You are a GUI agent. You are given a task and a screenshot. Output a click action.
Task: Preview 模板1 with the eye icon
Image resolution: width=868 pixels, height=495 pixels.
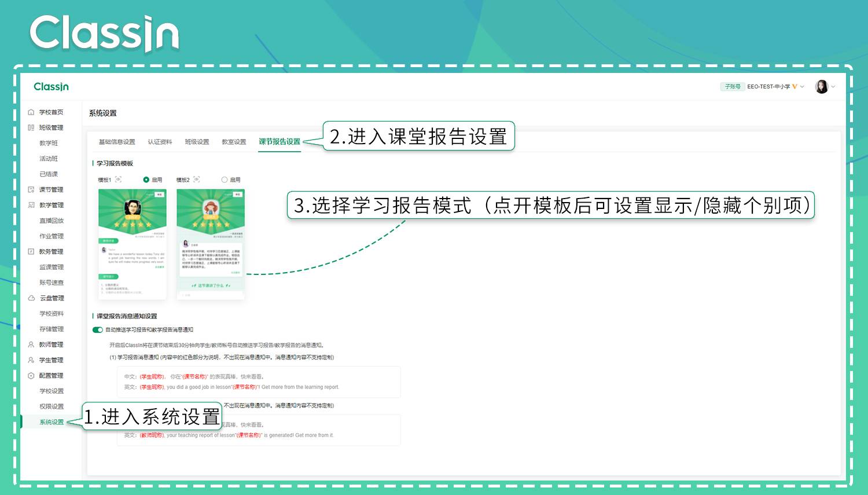coord(118,179)
